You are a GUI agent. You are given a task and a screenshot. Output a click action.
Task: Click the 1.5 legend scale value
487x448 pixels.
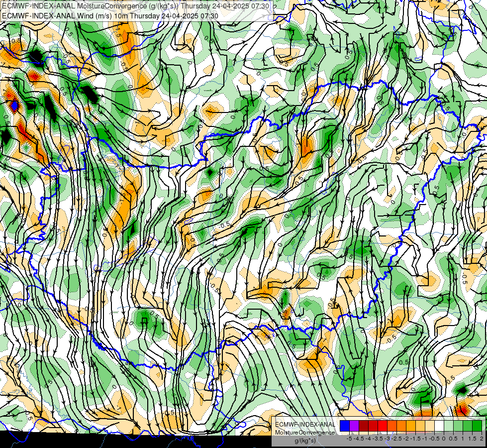473,439
